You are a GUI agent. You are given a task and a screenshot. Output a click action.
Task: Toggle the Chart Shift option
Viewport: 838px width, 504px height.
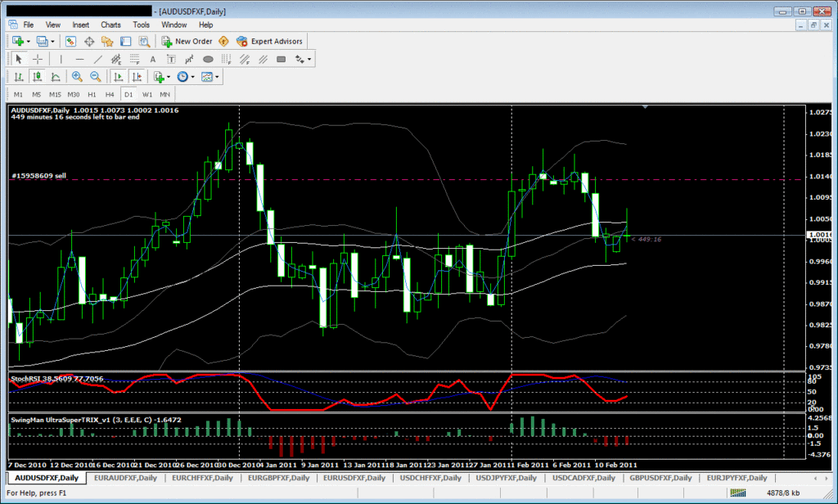137,77
